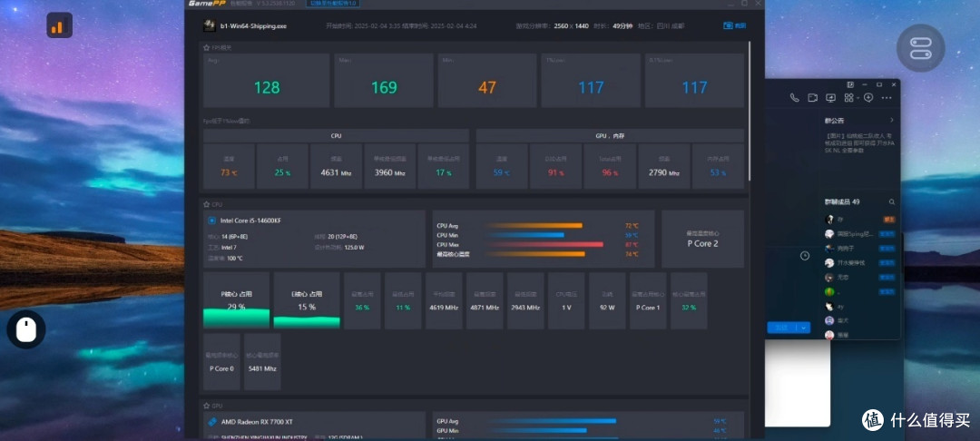The image size is (980, 441).
Task: Click the GPU icon beside AMD Radeon RX 7700 XT
Action: tap(212, 422)
